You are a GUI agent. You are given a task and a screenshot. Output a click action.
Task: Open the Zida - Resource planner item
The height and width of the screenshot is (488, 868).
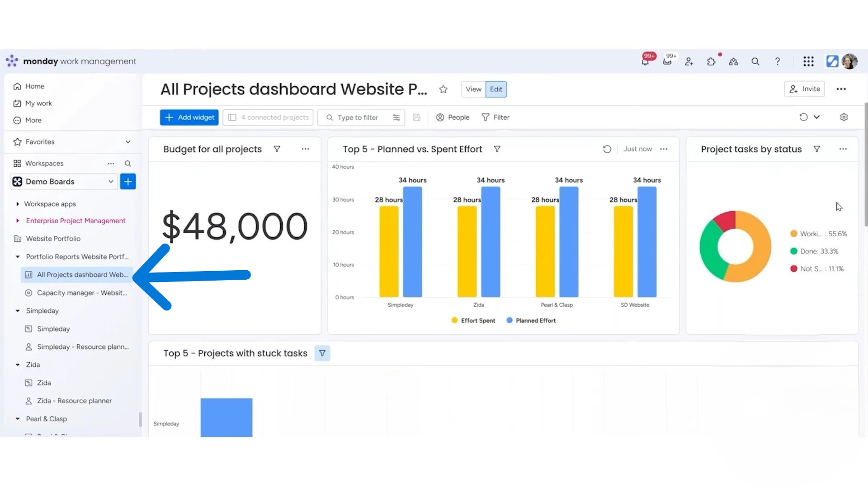pos(69,401)
